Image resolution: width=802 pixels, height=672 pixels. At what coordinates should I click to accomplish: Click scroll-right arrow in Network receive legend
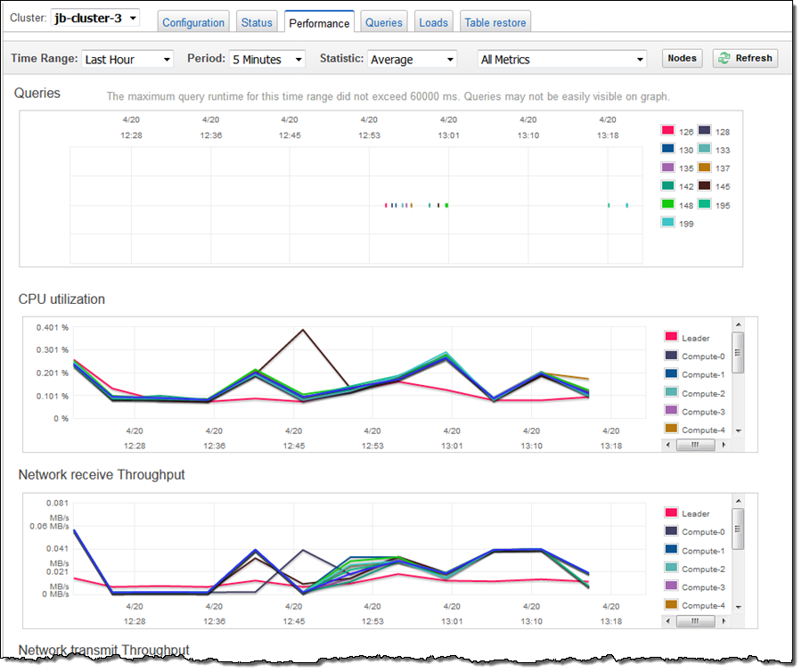click(x=722, y=619)
